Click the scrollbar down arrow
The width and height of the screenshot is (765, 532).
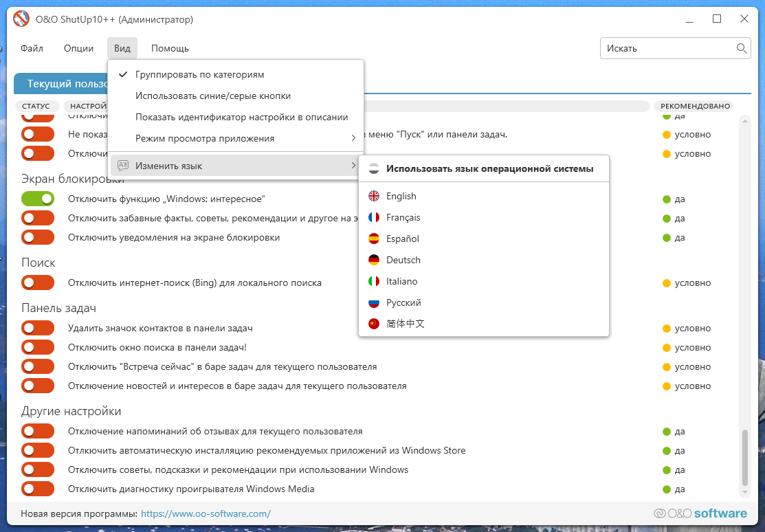tap(744, 492)
